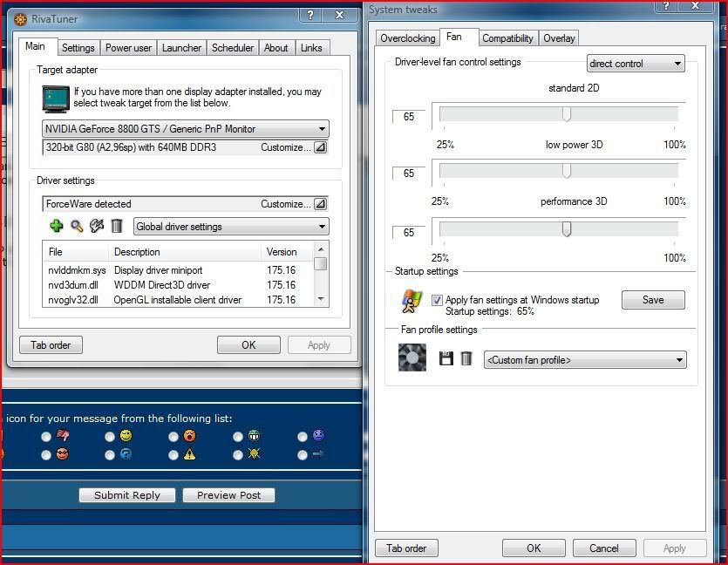Click OK in the System tweaks window
Screen dimensions: 728x565
pos(534,548)
